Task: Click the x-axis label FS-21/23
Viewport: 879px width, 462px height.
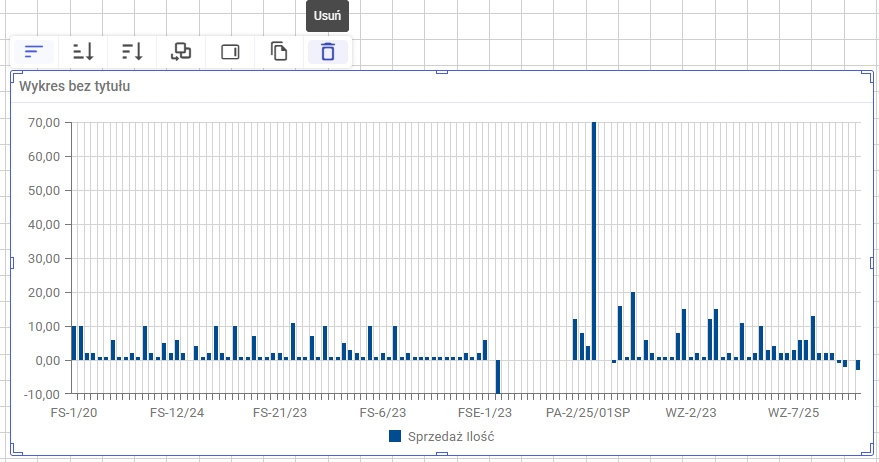Action: click(280, 413)
